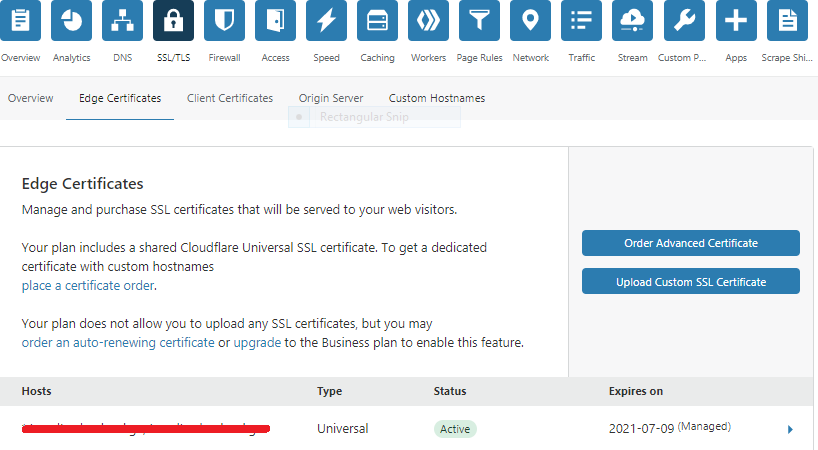
Task: Click the Workers icon
Action: (428, 20)
